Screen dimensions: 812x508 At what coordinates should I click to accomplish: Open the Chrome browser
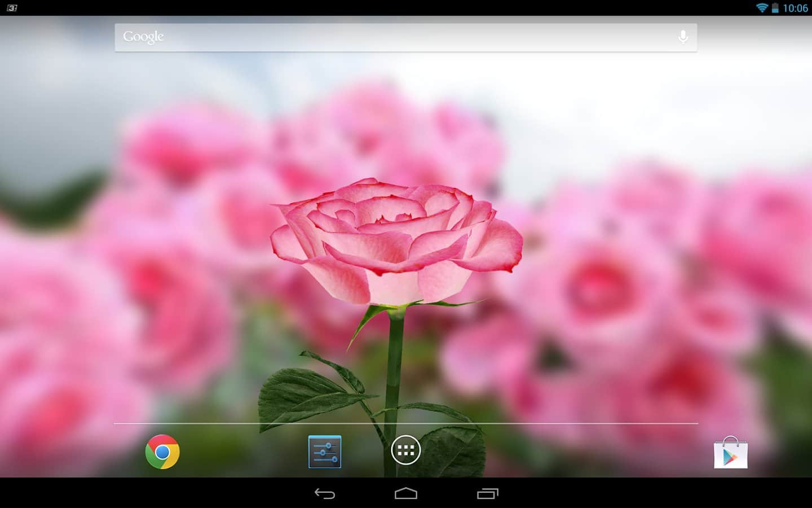[162, 452]
